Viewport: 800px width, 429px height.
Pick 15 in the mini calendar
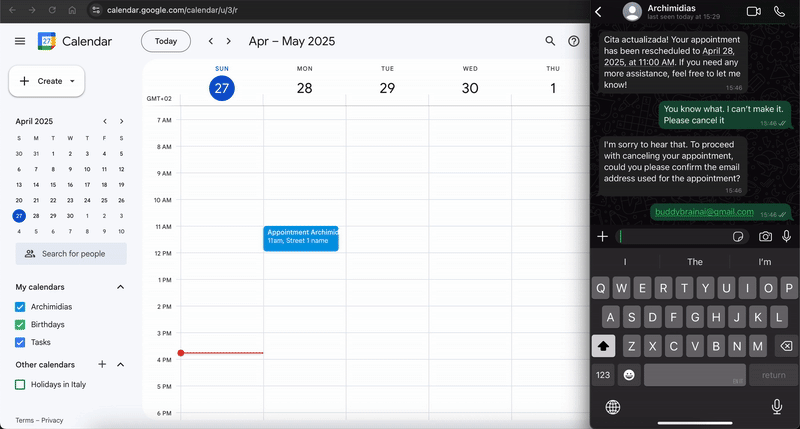(53, 185)
